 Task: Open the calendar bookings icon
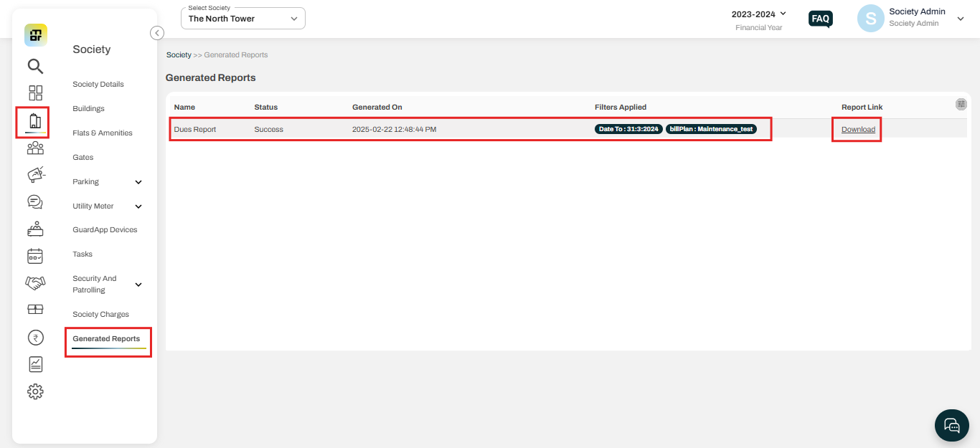(35, 256)
